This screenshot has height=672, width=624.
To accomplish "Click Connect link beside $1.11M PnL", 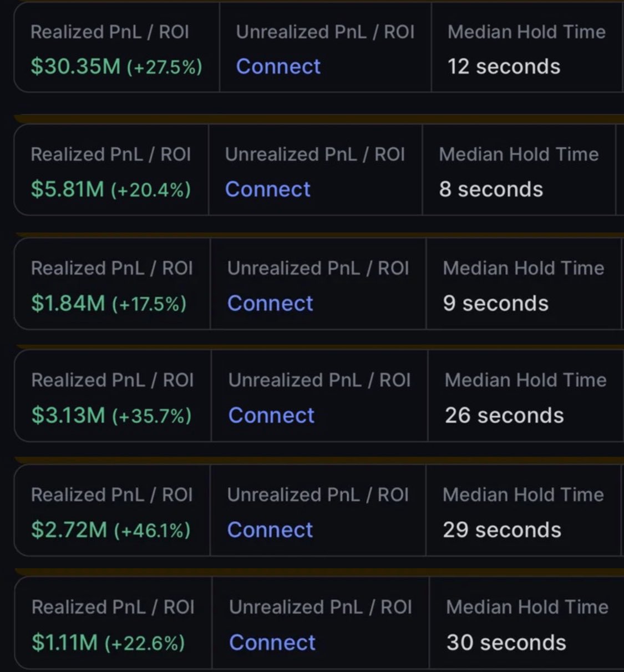I will click(x=272, y=643).
